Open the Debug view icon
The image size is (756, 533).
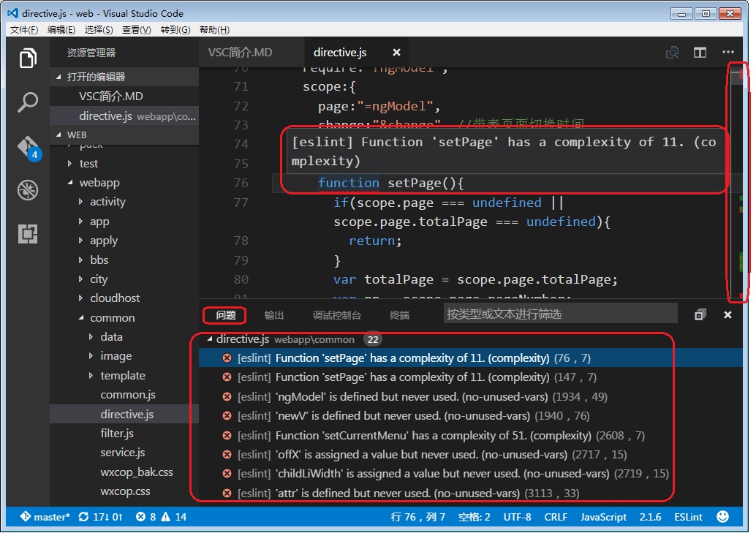(x=28, y=190)
